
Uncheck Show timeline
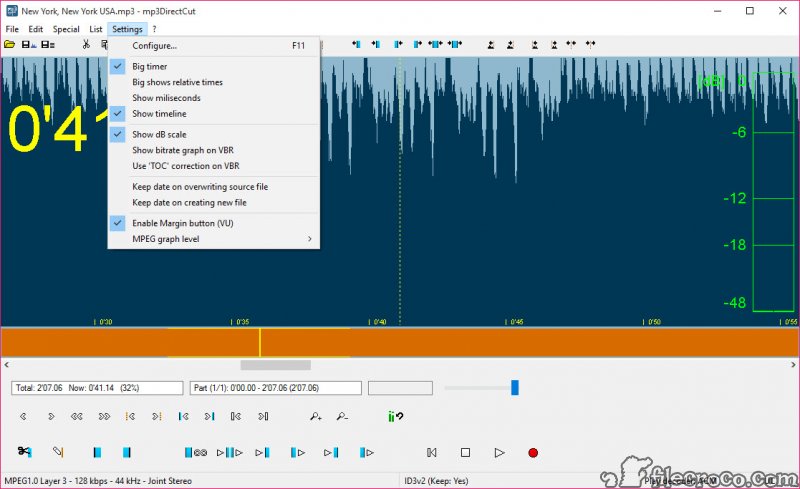214,114
